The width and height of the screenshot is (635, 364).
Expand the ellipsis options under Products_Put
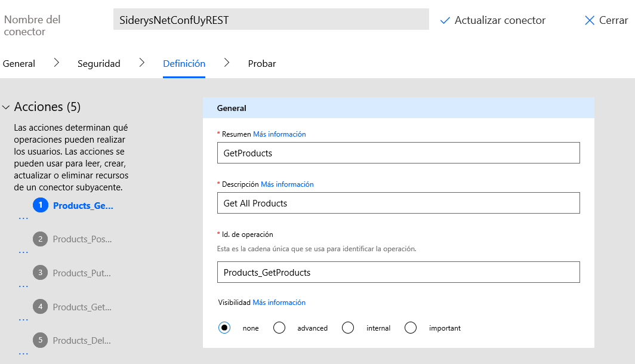coord(23,285)
